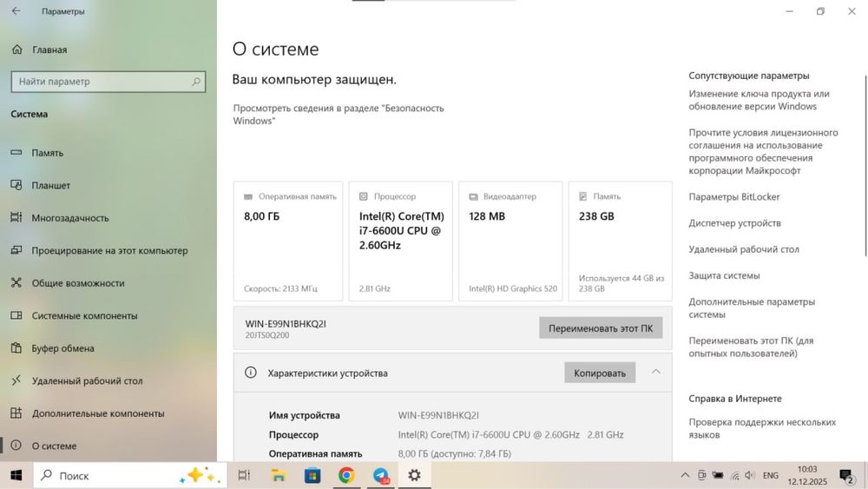Open Переименовать этот ПК для опытных пользователей
Image resolution: width=868 pixels, height=489 pixels.
click(751, 347)
